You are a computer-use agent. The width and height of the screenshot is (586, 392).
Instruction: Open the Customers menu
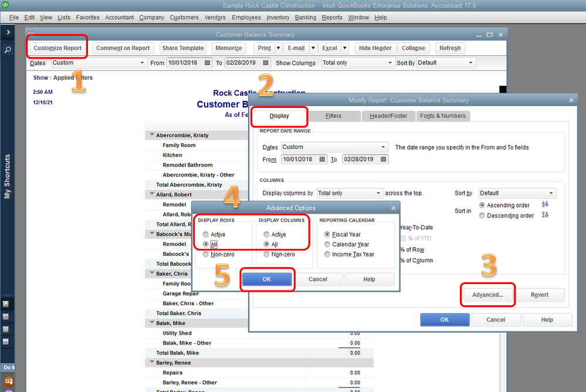[x=184, y=18]
